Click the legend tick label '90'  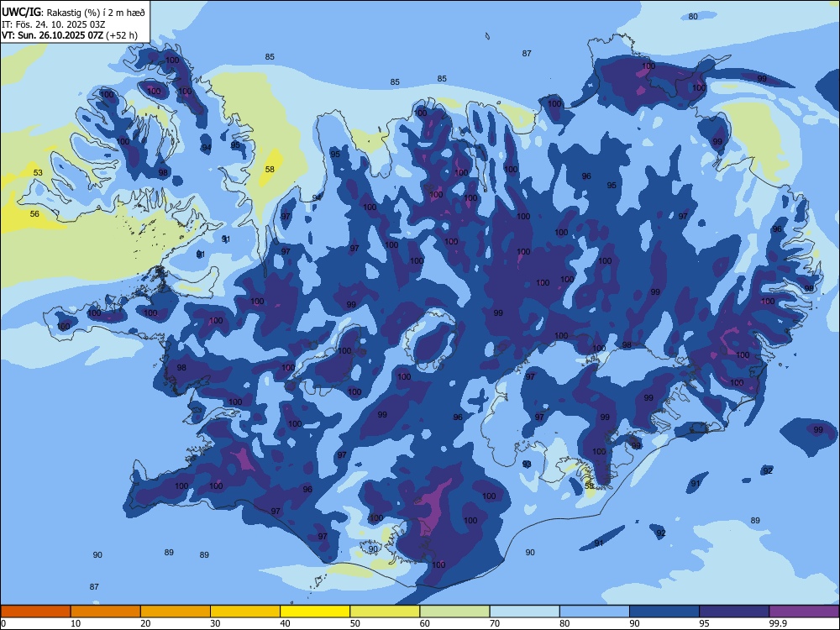click(x=634, y=623)
